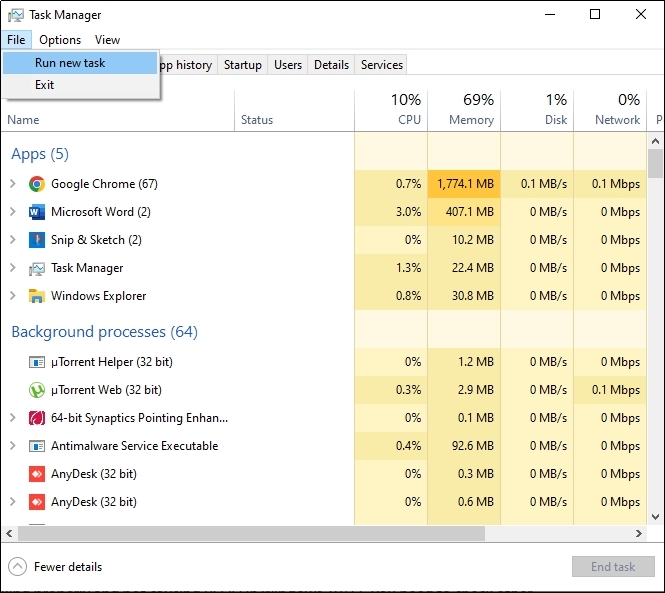Expand the Microsoft Word (2) process group
Viewport: 665px width, 593px height.
pyautogui.click(x=13, y=212)
